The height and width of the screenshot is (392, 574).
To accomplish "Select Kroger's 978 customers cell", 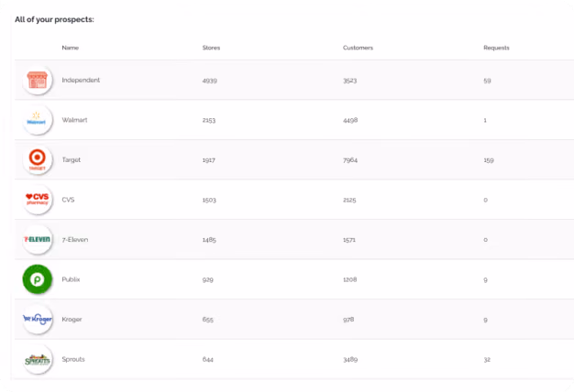I will pos(348,320).
